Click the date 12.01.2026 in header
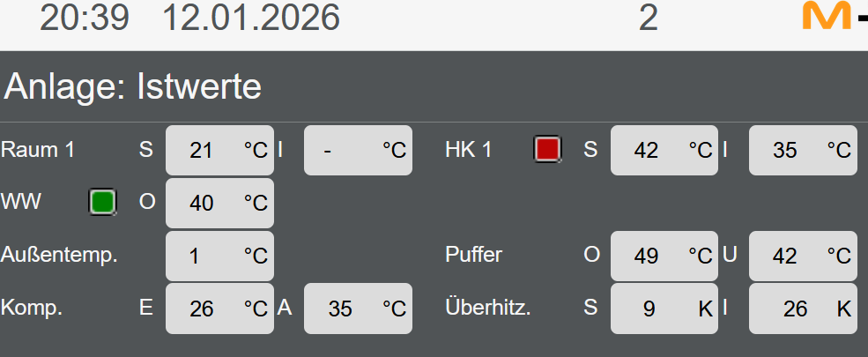The image size is (868, 357). 251,18
